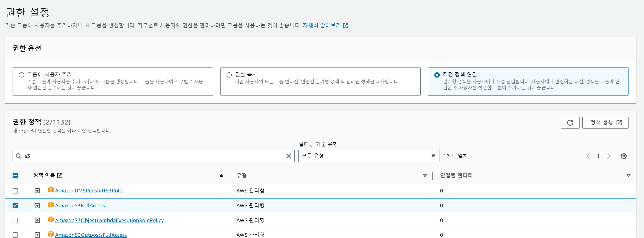Open the AmazonDMSRedshiftS3Role policy link

pyautogui.click(x=89, y=191)
